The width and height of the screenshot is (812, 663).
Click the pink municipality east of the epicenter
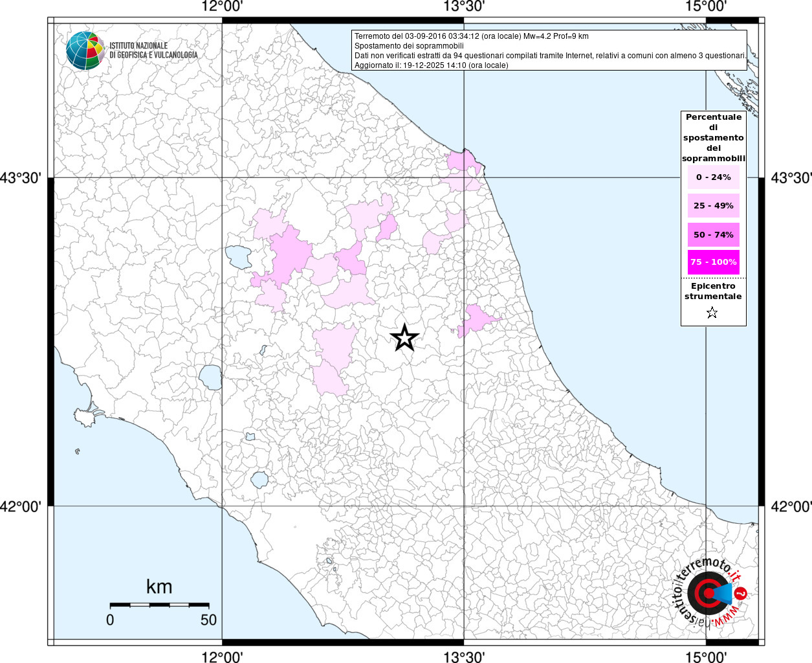[x=477, y=320]
